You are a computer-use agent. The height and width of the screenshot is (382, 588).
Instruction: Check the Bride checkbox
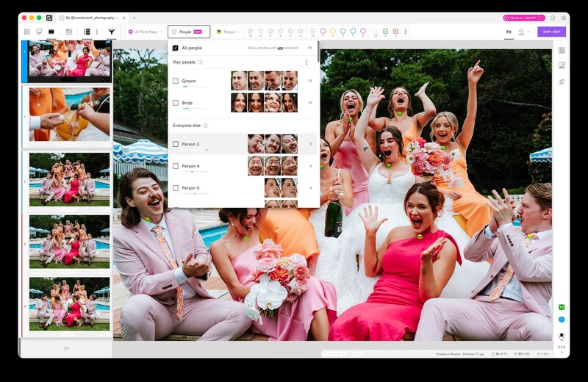pyautogui.click(x=176, y=103)
